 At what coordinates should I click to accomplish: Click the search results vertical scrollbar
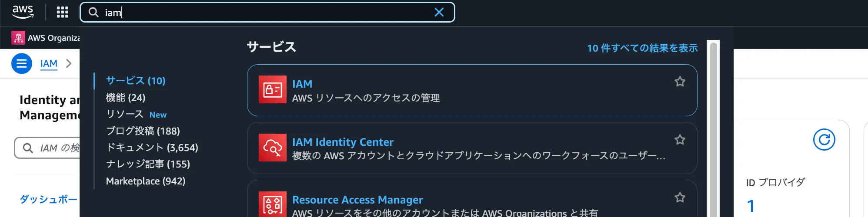[x=713, y=130]
